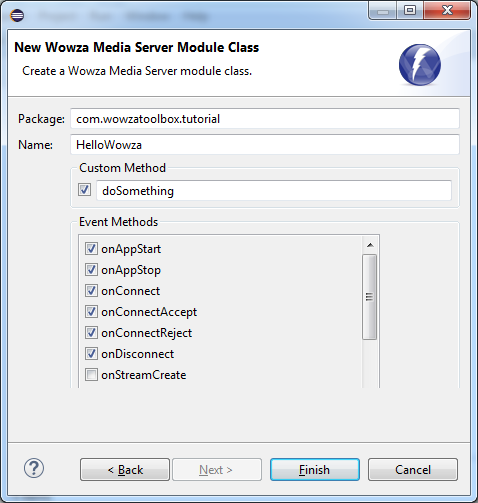The width and height of the screenshot is (478, 503).
Task: Click the onConnect label text
Action: [x=131, y=291]
